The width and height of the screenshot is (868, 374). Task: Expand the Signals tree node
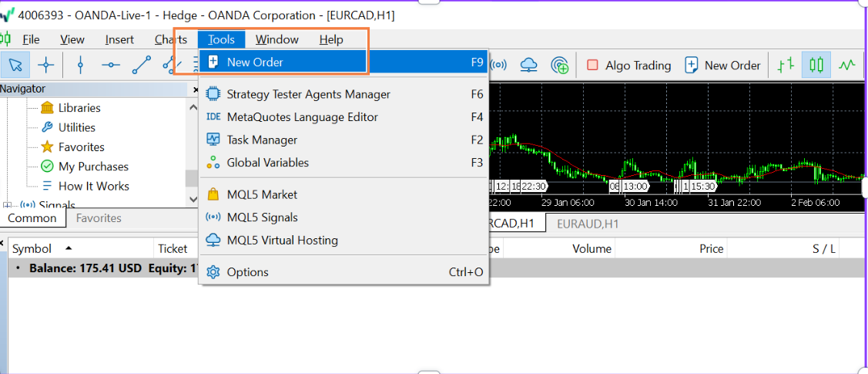(8, 205)
